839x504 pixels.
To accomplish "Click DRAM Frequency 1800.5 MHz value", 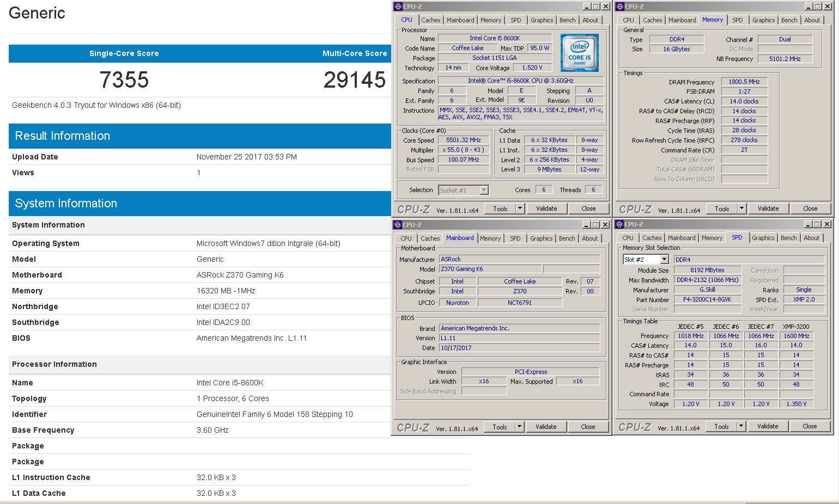I will pos(744,82).
